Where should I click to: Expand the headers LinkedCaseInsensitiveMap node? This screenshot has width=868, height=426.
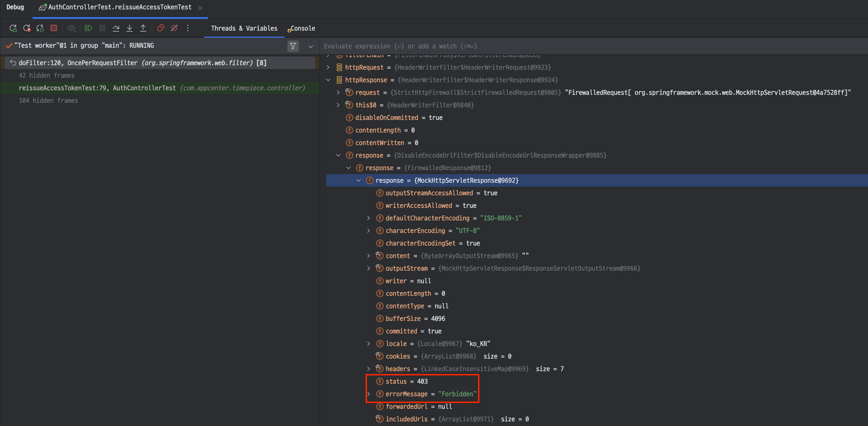[368, 369]
